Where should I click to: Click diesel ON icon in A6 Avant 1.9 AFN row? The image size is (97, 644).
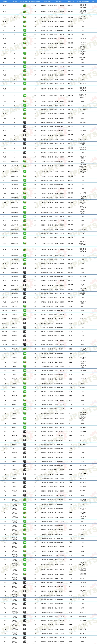tap(25, 268)
